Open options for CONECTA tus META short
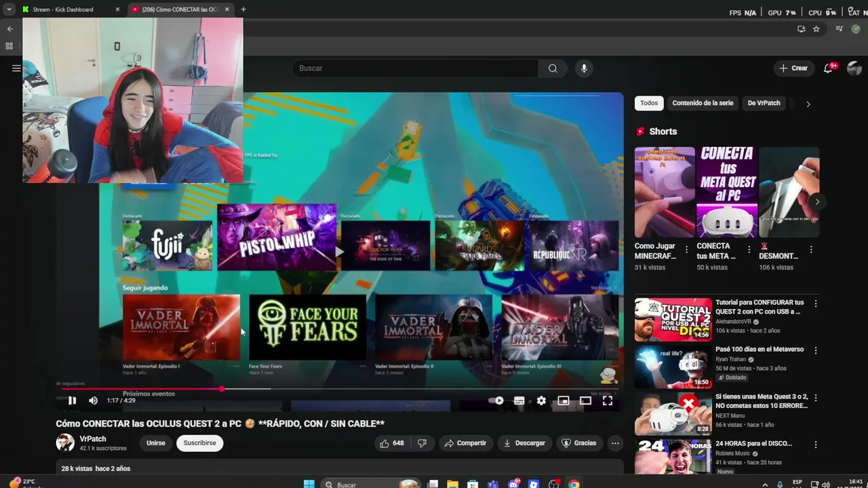868x488 pixels. [749, 249]
